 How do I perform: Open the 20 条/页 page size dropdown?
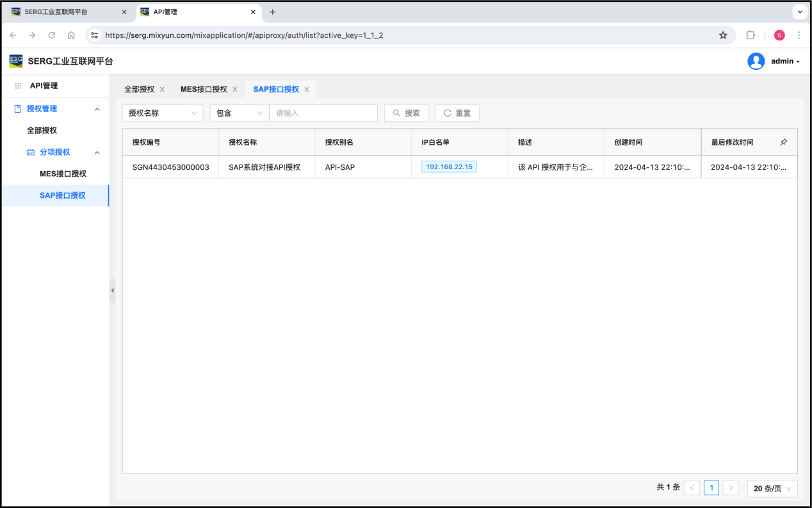[x=772, y=488]
